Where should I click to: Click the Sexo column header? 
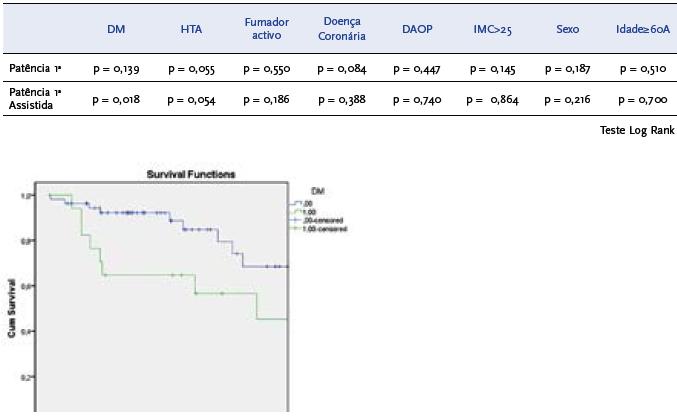(x=567, y=30)
